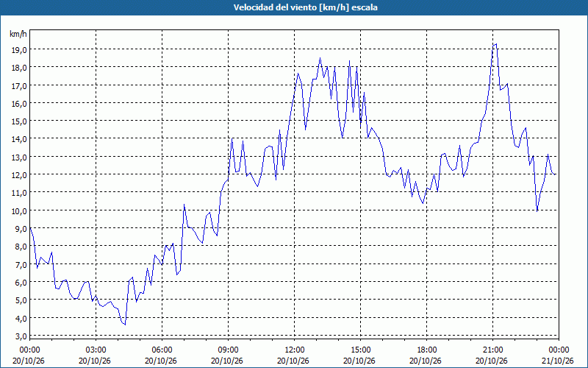Click the "16,0" y-axis label

18,103
